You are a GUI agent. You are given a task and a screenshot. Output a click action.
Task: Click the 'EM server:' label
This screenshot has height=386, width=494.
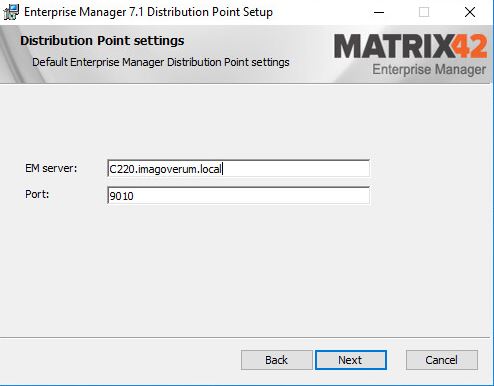pos(51,168)
